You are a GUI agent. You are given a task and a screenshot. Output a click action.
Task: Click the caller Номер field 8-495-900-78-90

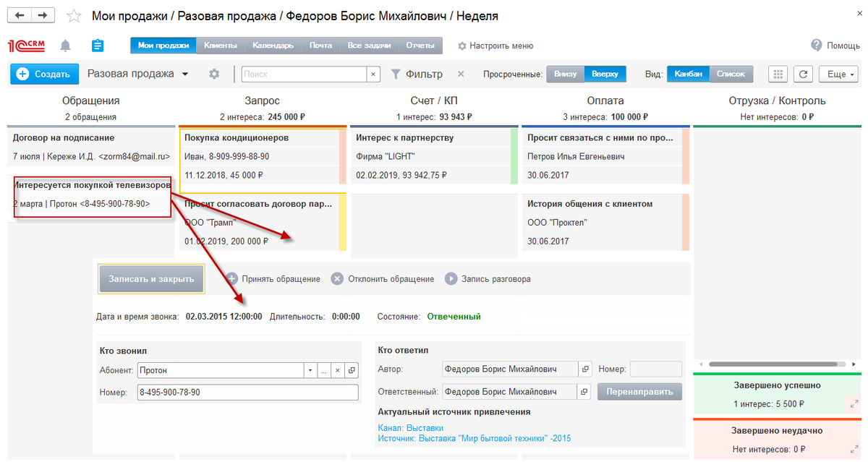pos(248,392)
